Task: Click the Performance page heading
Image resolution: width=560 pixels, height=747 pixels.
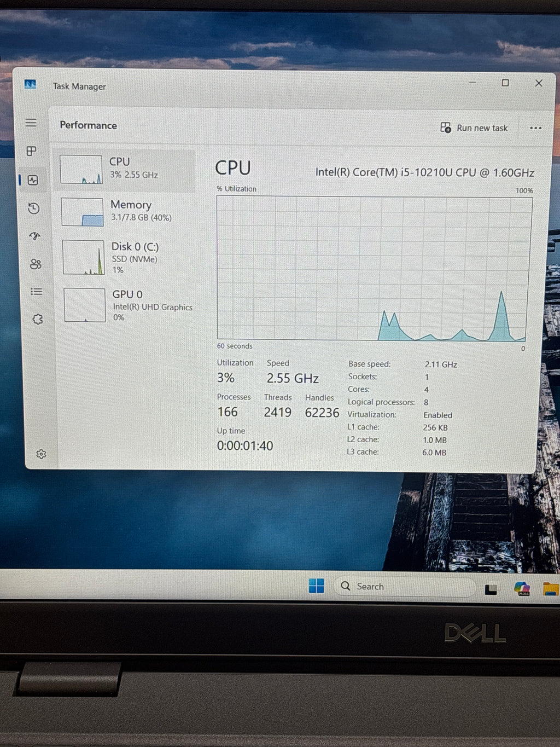Action: coord(88,125)
